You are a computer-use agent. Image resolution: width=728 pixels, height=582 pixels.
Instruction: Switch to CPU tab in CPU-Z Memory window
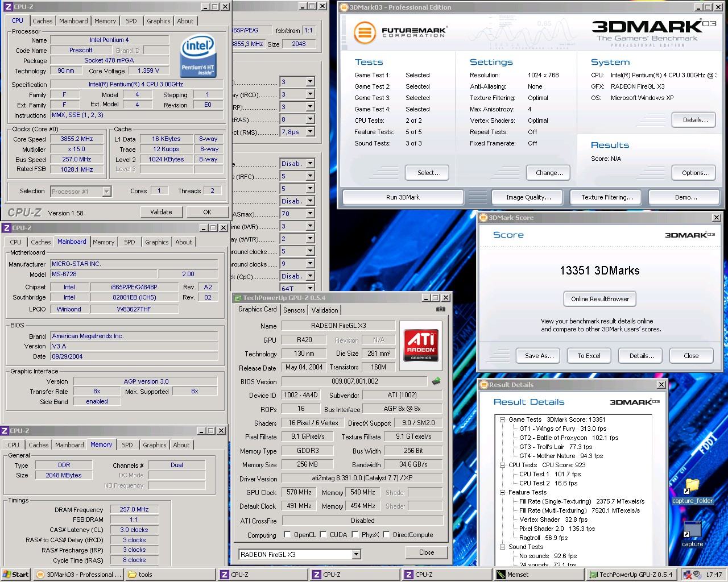click(x=13, y=445)
